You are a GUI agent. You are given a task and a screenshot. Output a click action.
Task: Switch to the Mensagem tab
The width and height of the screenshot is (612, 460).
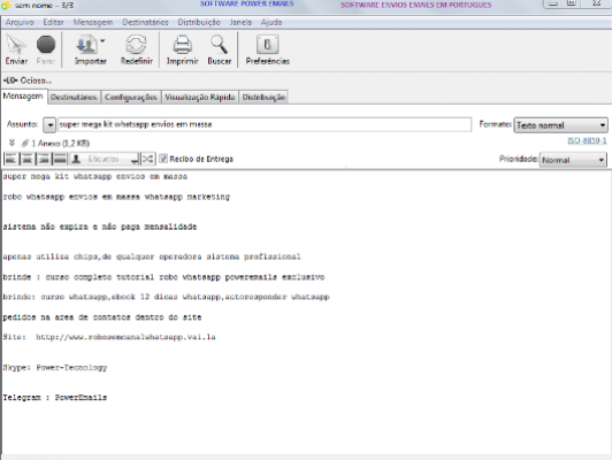click(23, 96)
